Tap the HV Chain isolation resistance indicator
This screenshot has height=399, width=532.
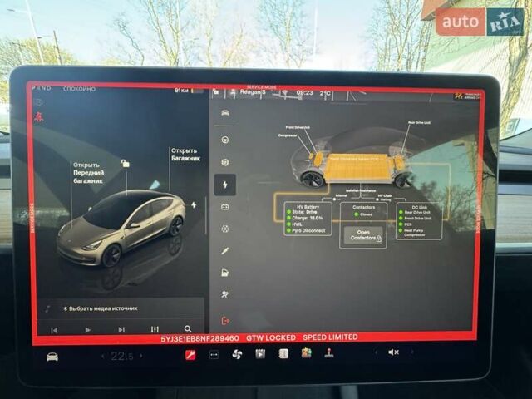point(384,198)
